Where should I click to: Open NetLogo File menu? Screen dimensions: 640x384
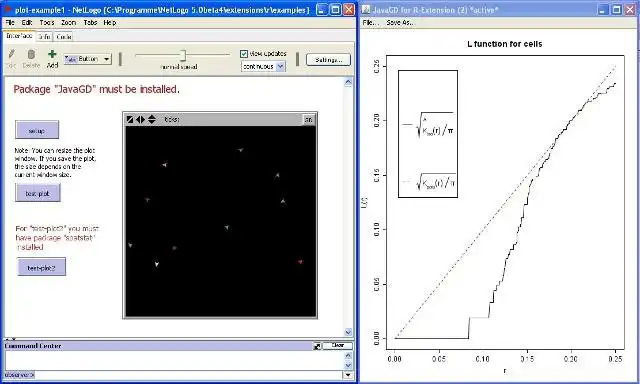(x=10, y=22)
